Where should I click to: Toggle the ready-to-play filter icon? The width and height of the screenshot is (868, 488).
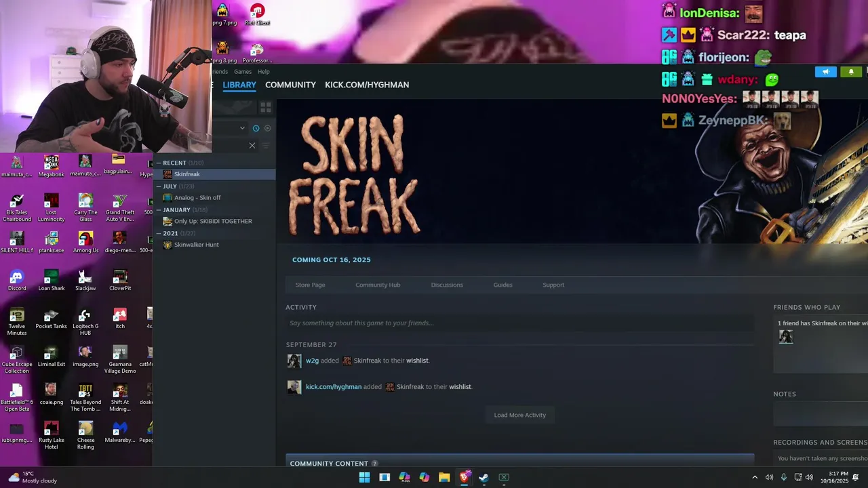click(x=268, y=128)
